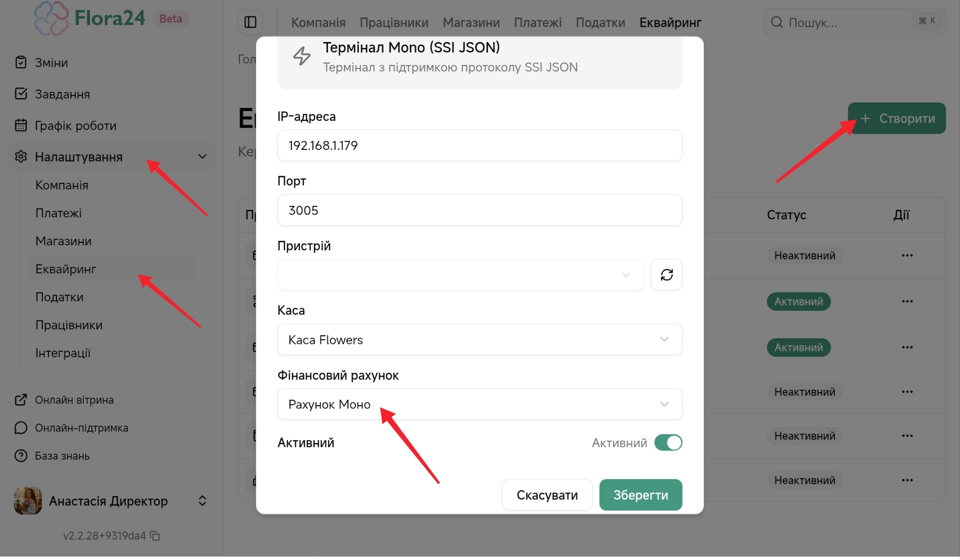960x560 pixels.
Task: Switch to the Податки top tab
Action: click(x=600, y=22)
